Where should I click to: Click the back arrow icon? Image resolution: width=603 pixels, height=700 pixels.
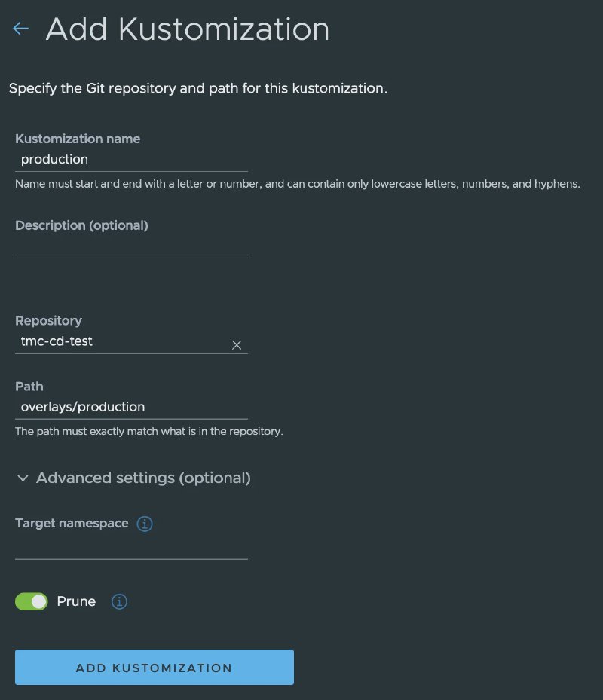tap(20, 29)
